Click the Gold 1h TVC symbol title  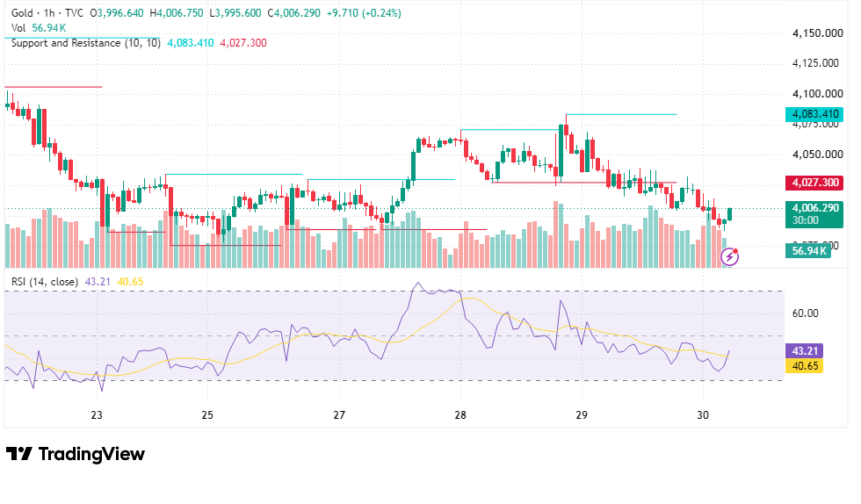[47, 12]
